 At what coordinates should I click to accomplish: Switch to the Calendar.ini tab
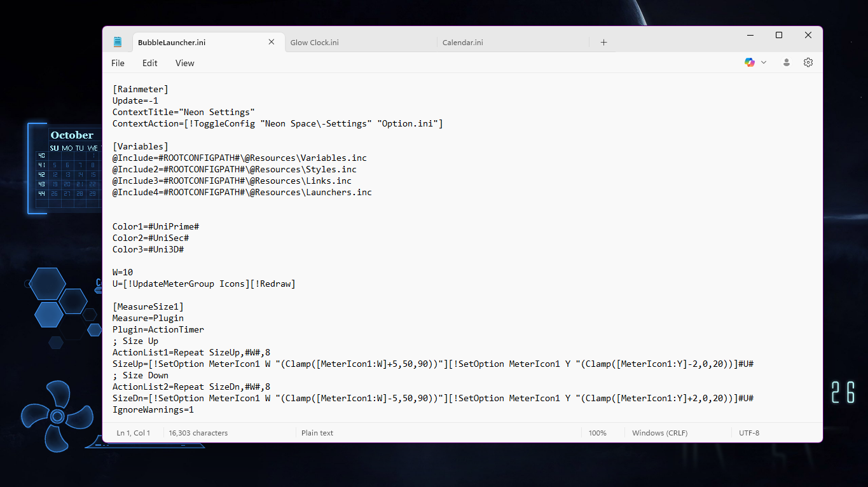(513, 43)
